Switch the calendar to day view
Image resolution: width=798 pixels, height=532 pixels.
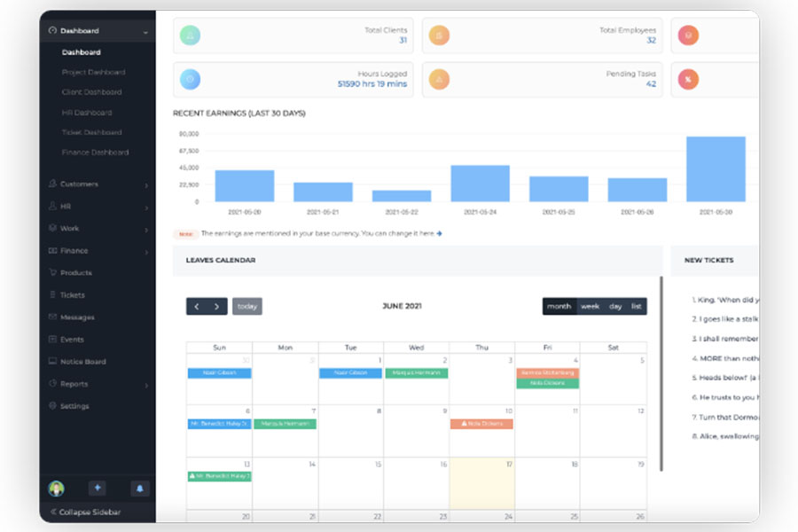coord(615,306)
